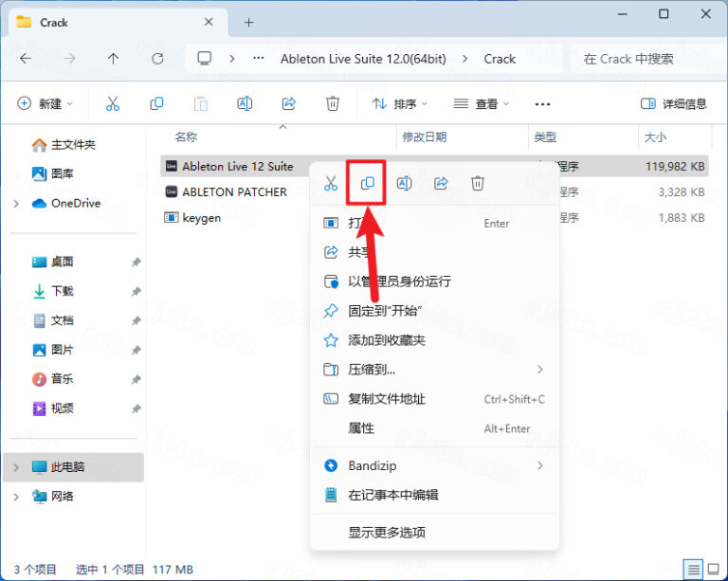
Task: Choose Show more options in context menu
Action: (387, 532)
